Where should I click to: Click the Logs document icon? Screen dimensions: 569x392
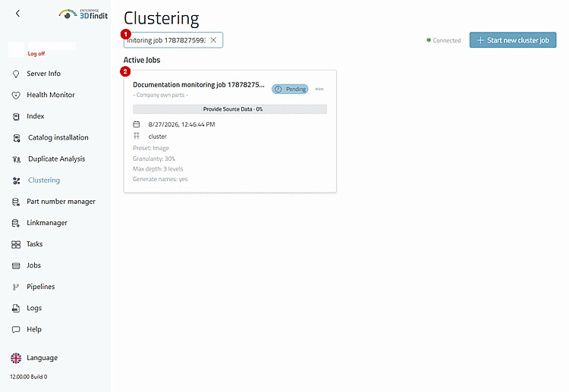[16, 309]
